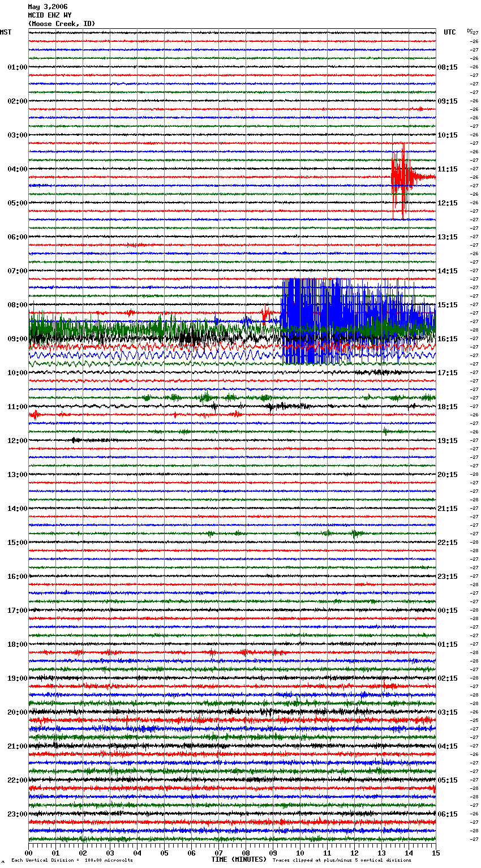Click the '04:00' MST time label

tap(18, 169)
